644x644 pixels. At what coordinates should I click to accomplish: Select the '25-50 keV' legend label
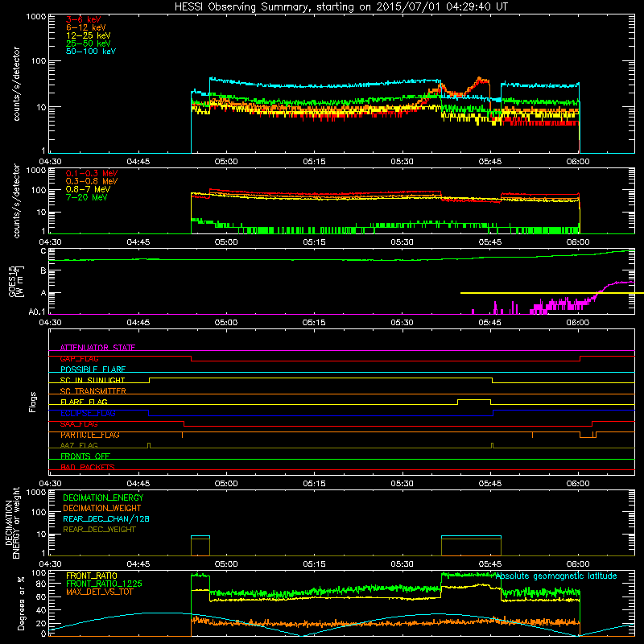click(89, 43)
